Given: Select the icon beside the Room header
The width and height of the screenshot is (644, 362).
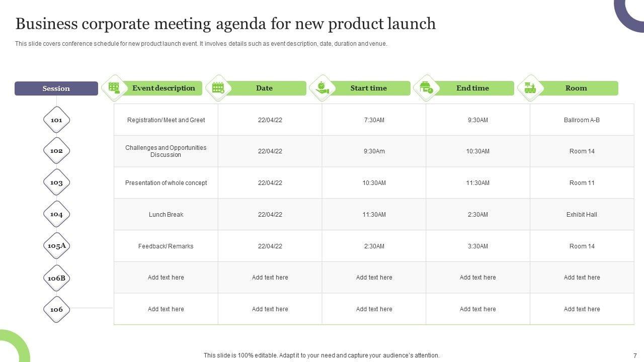Looking at the screenshot, I should [530, 88].
